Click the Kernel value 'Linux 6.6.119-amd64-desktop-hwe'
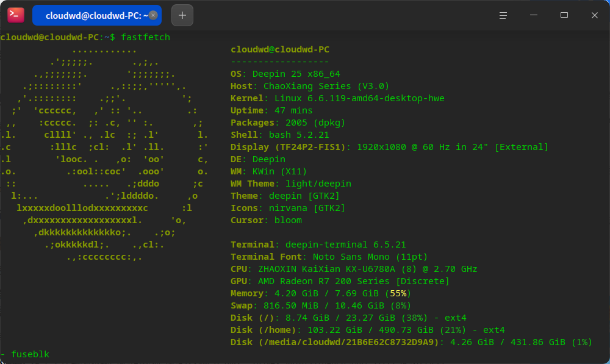 (359, 98)
